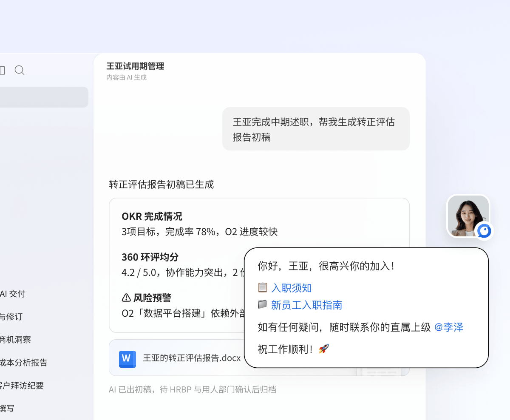Viewport: 510px width, 420px height.
Task: Click the line starting O2「数据平台搭建」
Action: (183, 313)
